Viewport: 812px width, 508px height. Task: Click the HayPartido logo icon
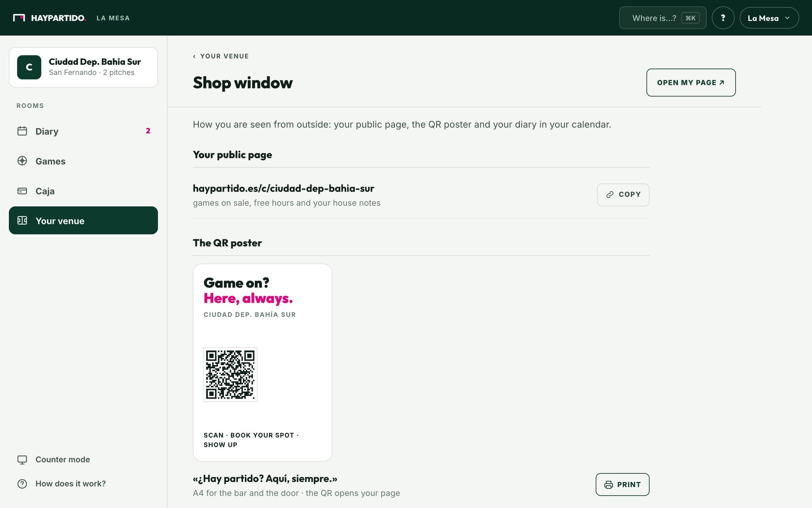point(19,18)
